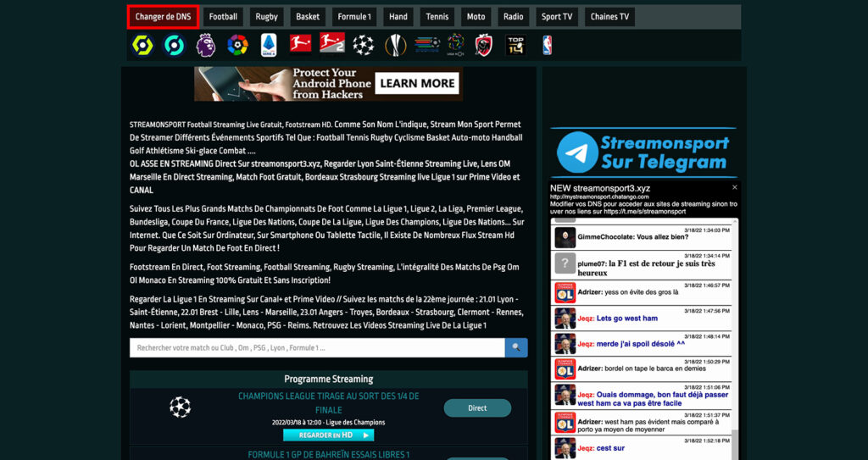Image resolution: width=868 pixels, height=460 pixels.
Task: Open the Europa League trophy icon
Action: 395,45
